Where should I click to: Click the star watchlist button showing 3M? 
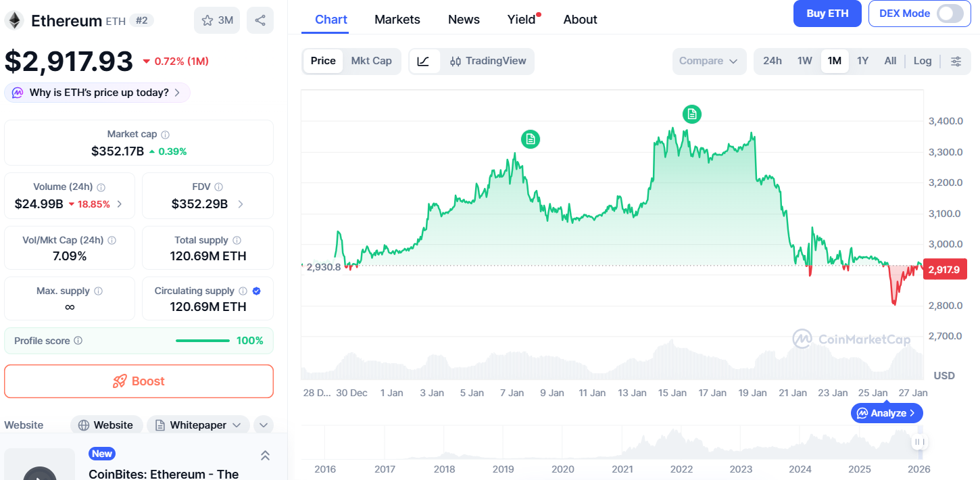coord(217,20)
